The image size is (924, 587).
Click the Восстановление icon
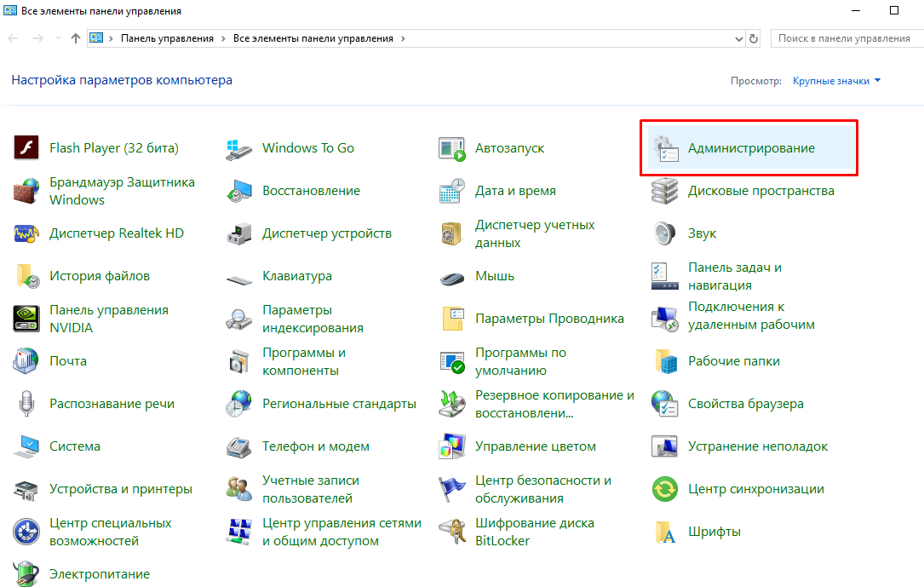point(239,191)
